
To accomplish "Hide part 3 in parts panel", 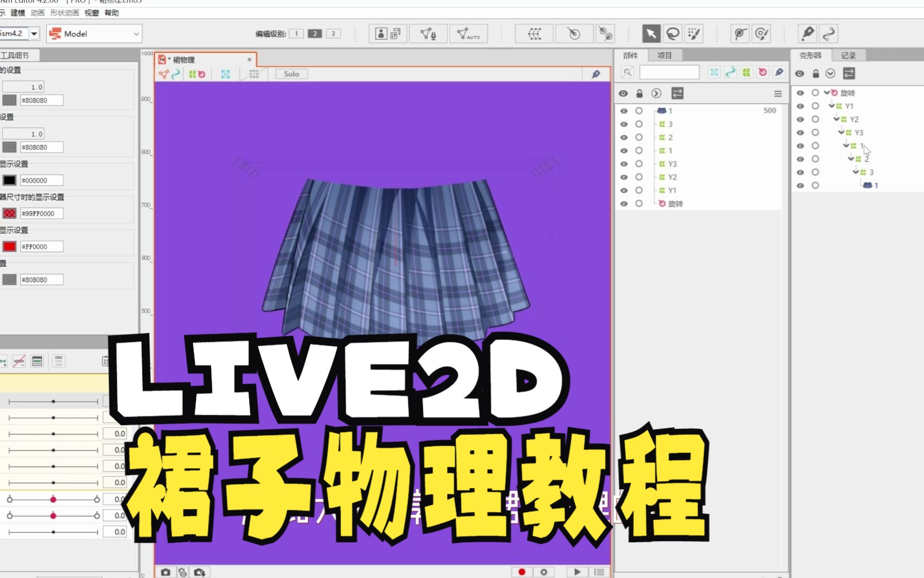I will click(624, 124).
